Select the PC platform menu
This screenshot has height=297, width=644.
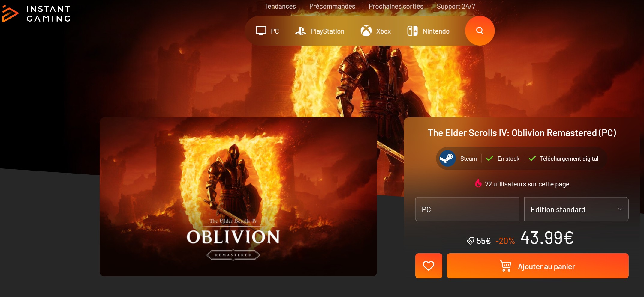pyautogui.click(x=267, y=31)
